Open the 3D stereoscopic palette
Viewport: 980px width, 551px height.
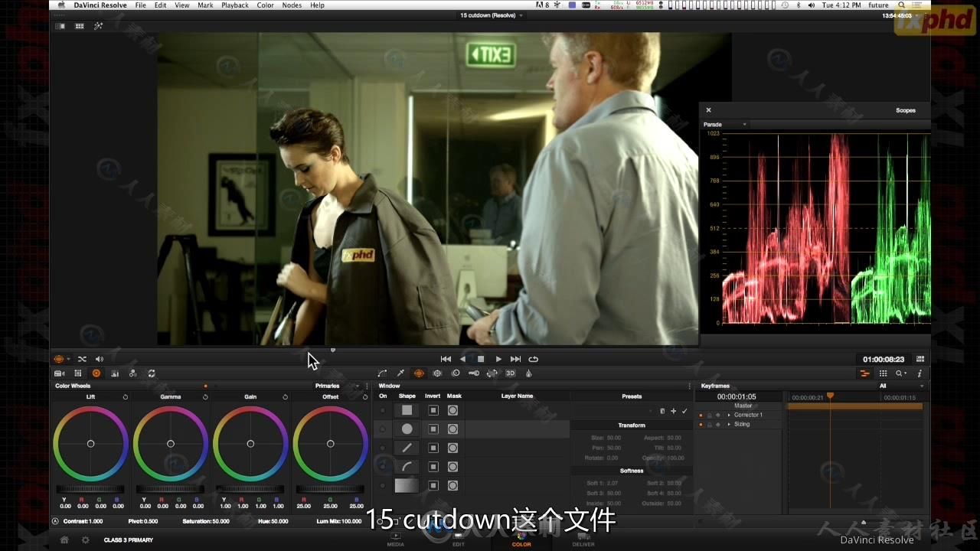click(x=511, y=373)
